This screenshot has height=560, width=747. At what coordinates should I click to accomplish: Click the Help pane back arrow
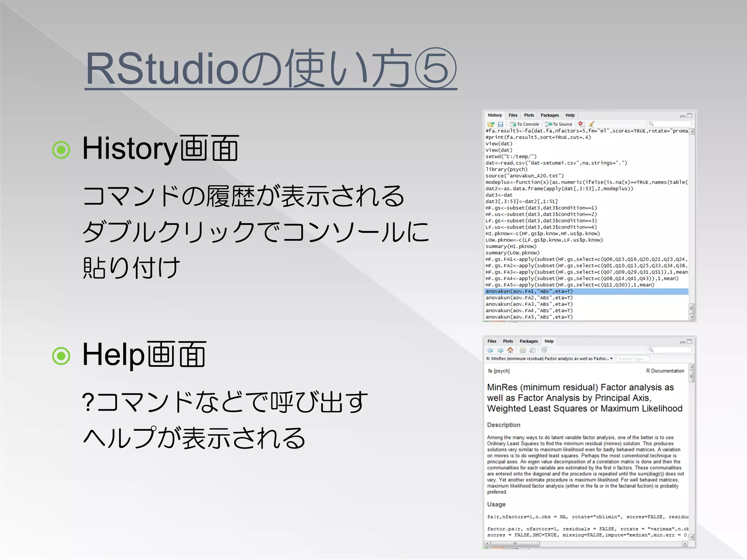click(490, 350)
